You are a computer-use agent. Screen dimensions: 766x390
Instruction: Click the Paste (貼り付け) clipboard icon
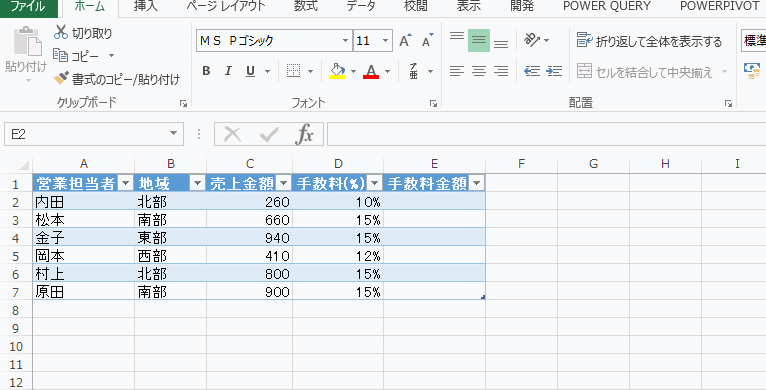pos(27,42)
